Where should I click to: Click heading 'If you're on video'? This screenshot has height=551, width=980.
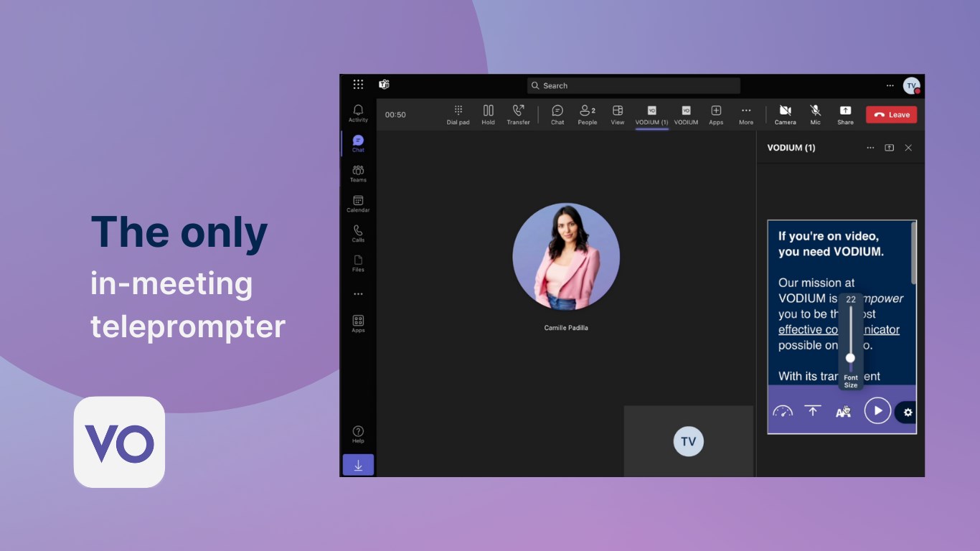pyautogui.click(x=829, y=236)
